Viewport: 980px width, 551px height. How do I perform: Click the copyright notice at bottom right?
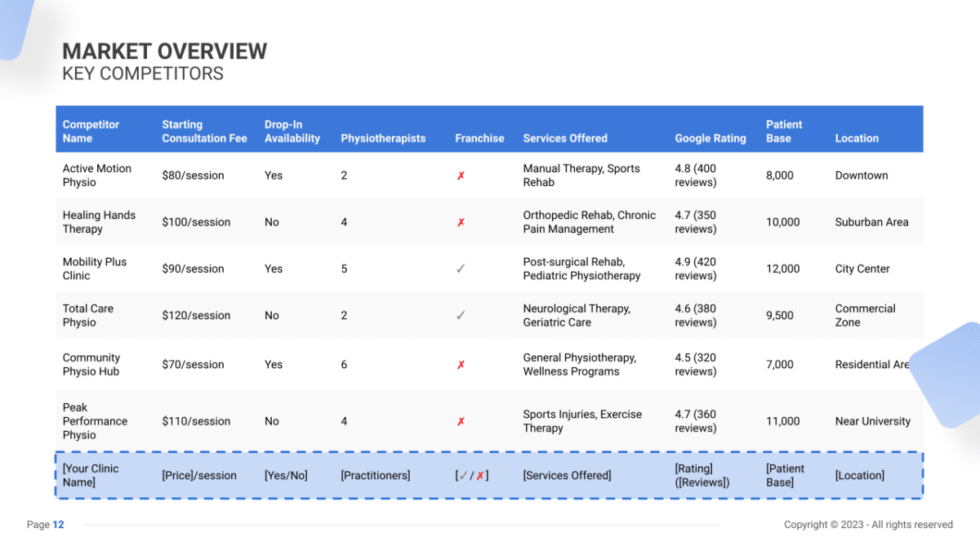tap(867, 525)
